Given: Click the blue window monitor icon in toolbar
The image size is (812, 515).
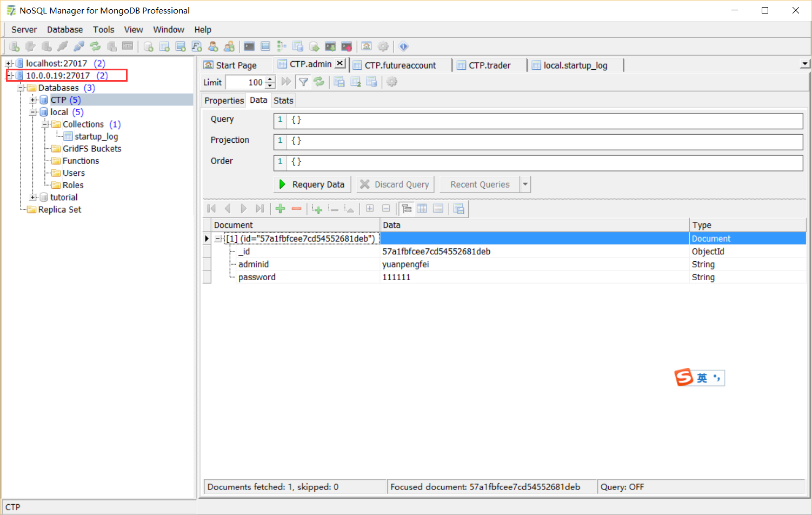Looking at the screenshot, I should pos(265,47).
